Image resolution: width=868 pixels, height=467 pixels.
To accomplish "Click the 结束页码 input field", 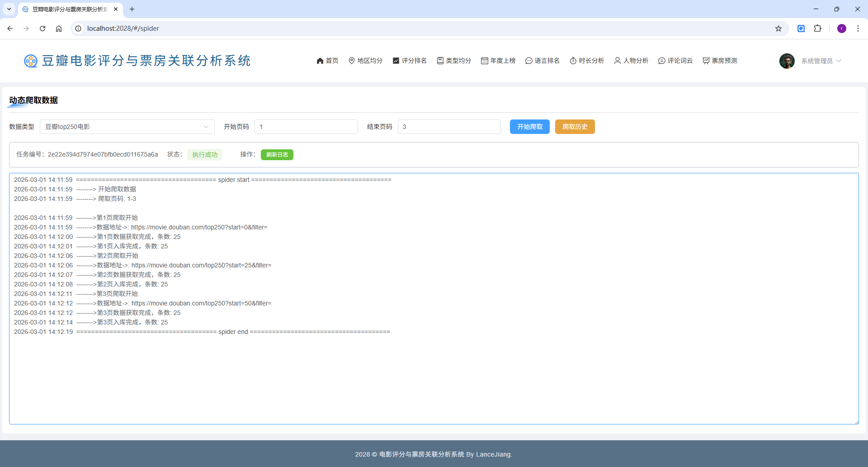I will click(x=449, y=127).
